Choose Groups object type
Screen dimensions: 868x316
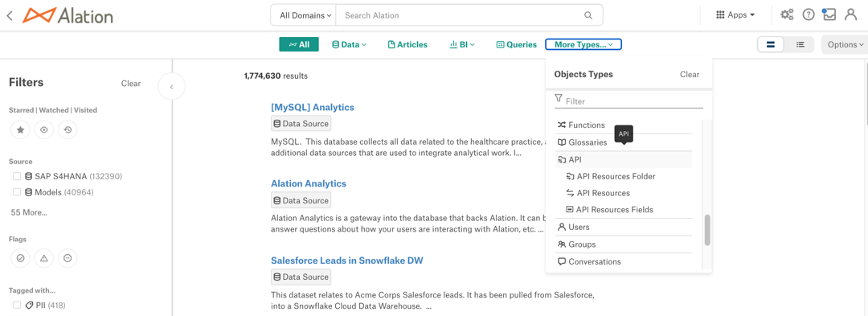[x=624, y=244]
